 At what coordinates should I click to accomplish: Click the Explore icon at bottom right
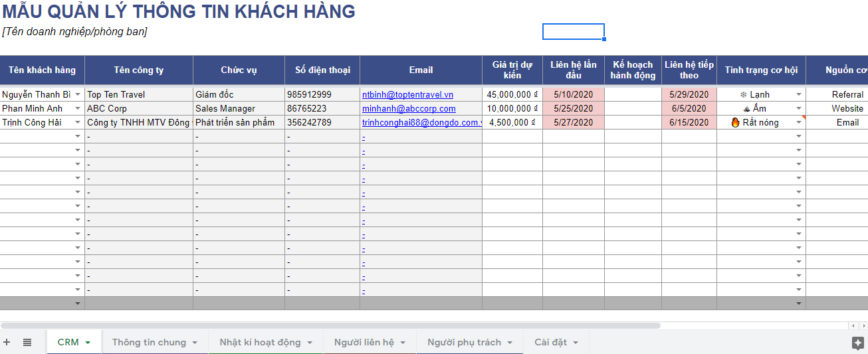pos(857,343)
